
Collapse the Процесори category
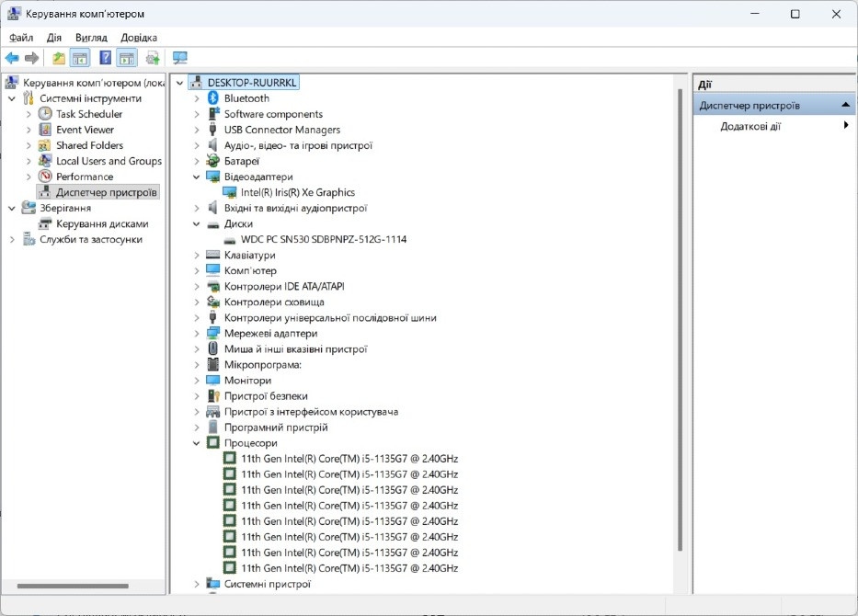tap(197, 443)
